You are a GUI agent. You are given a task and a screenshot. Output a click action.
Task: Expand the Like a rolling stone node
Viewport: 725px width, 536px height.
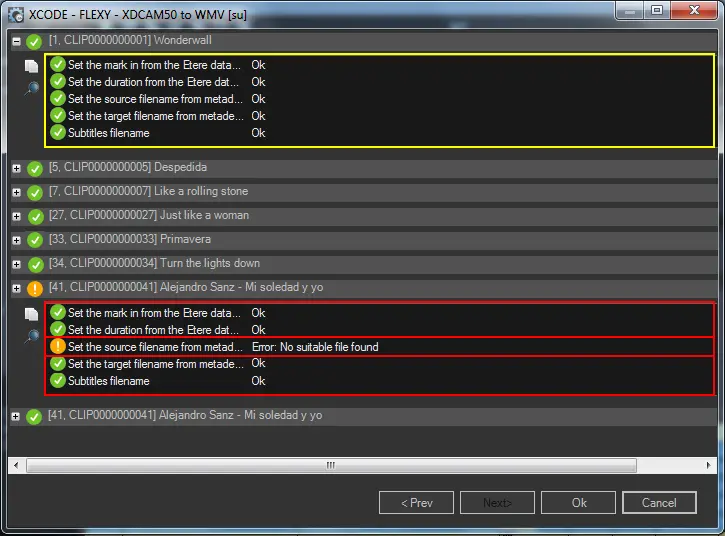click(x=16, y=192)
